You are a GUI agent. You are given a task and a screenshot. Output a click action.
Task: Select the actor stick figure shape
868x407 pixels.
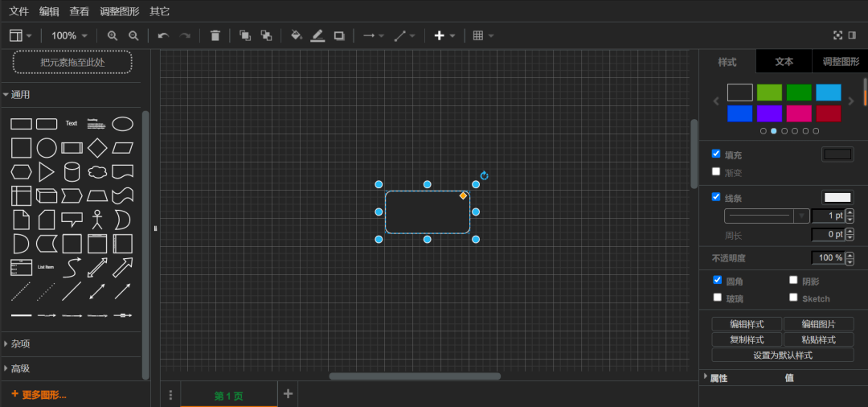click(97, 220)
